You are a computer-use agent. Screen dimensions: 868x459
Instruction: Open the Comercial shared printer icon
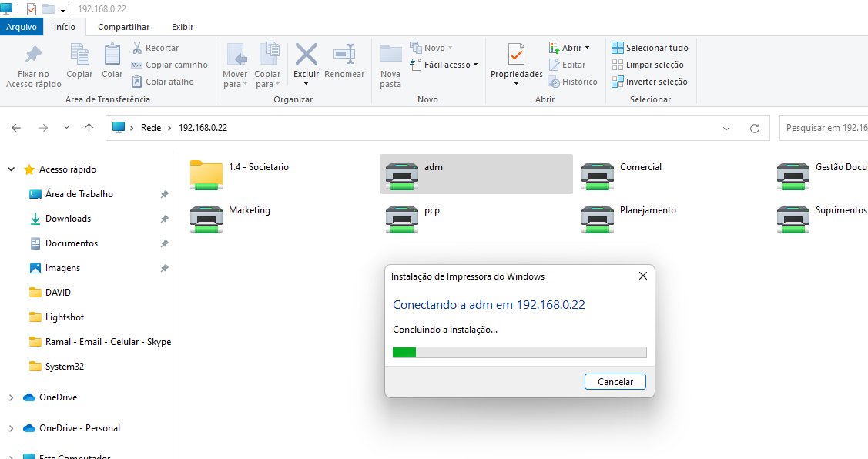tap(597, 176)
